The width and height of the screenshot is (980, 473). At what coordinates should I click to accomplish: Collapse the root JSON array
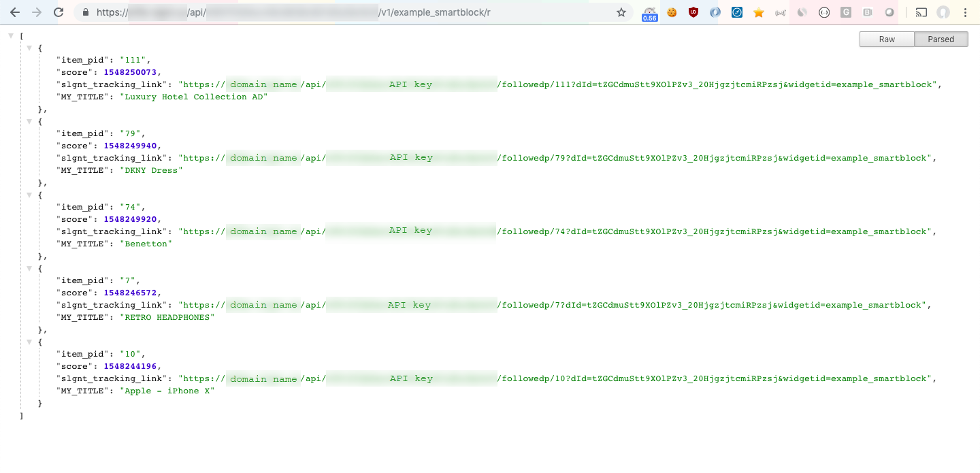coord(12,35)
